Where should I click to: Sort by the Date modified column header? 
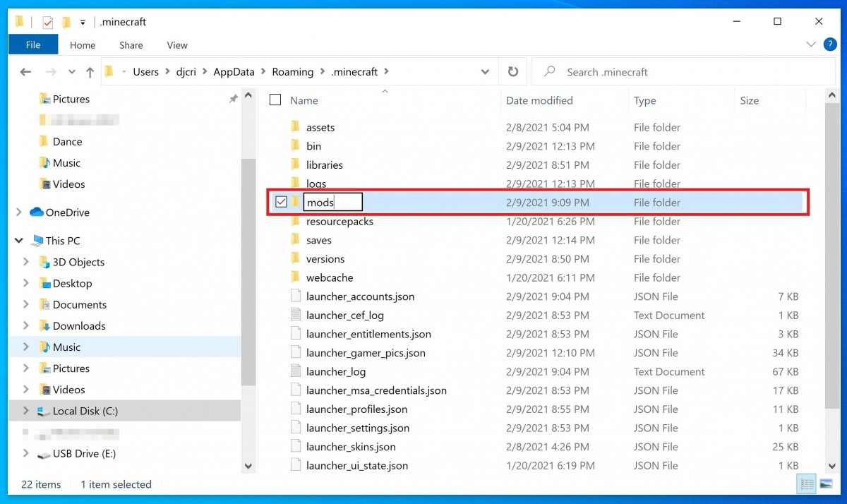point(539,100)
